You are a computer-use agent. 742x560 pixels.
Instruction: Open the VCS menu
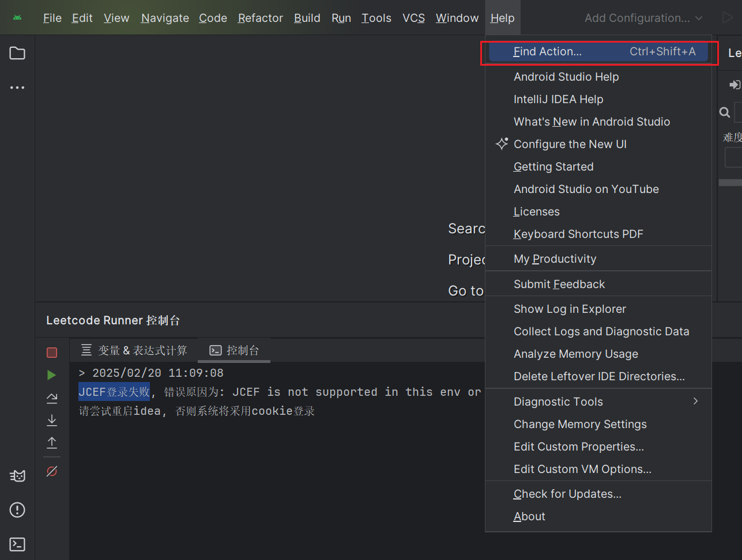click(414, 18)
